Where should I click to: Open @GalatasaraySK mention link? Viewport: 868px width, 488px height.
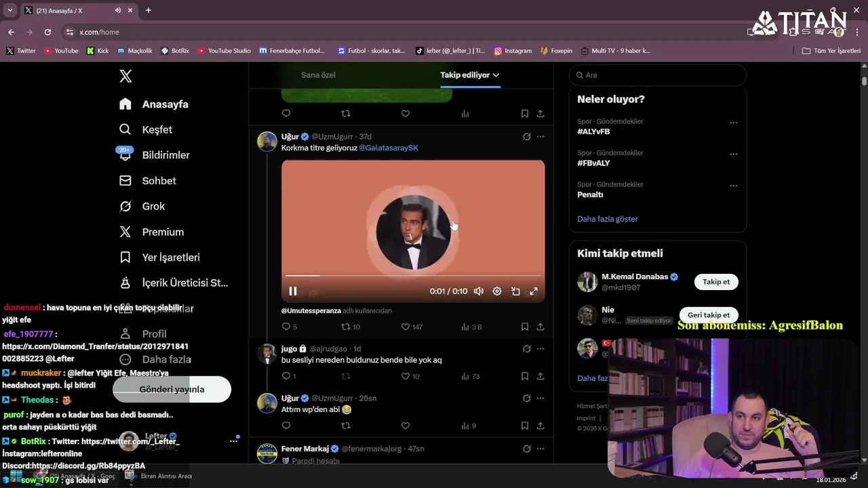[x=389, y=148]
